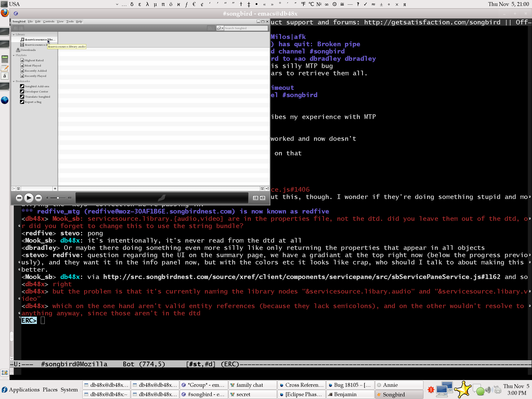The image size is (532, 399).
Task: Click the red alert tray icon
Action: [431, 390]
